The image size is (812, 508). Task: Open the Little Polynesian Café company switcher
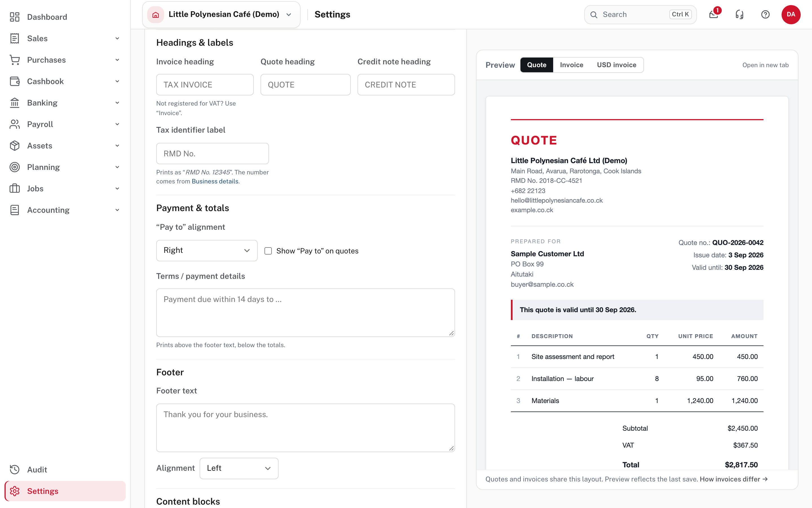click(221, 14)
